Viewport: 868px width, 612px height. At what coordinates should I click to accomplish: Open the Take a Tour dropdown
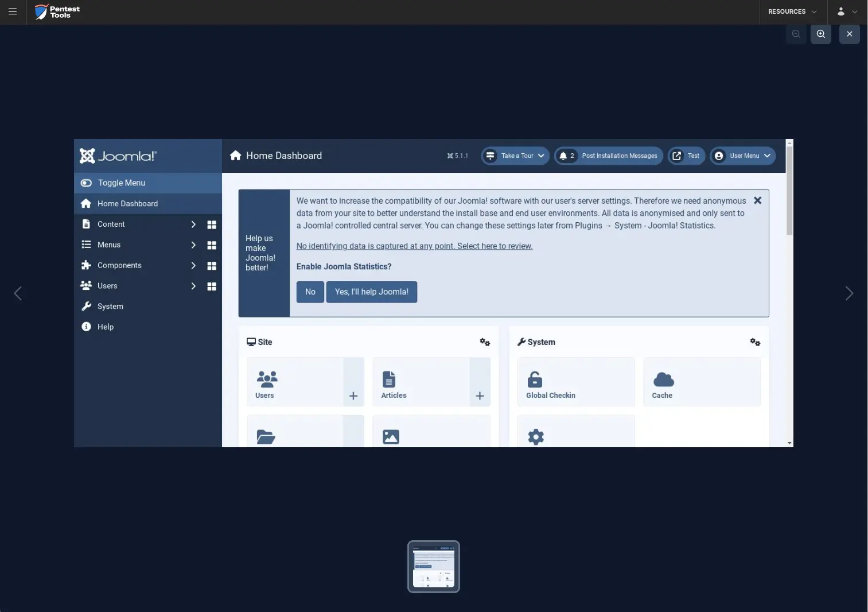pos(515,156)
